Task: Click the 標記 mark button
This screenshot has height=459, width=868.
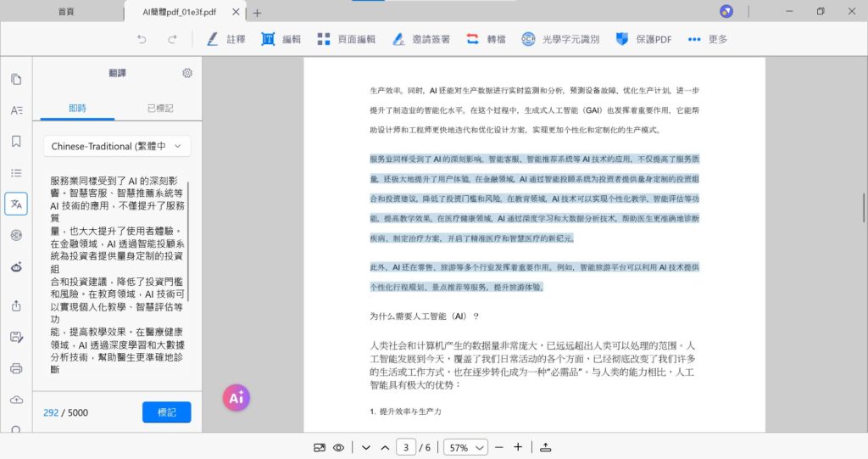Action: pos(167,411)
